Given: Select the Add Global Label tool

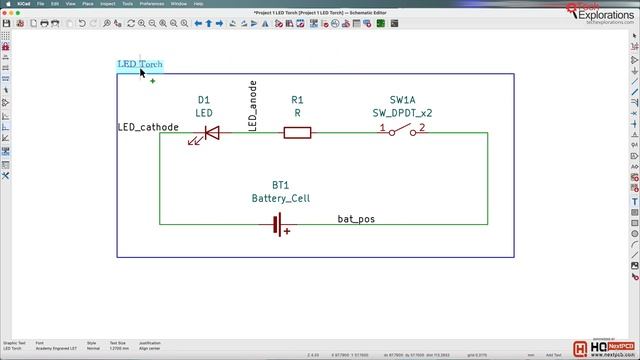Looking at the screenshot, I should coord(634,156).
